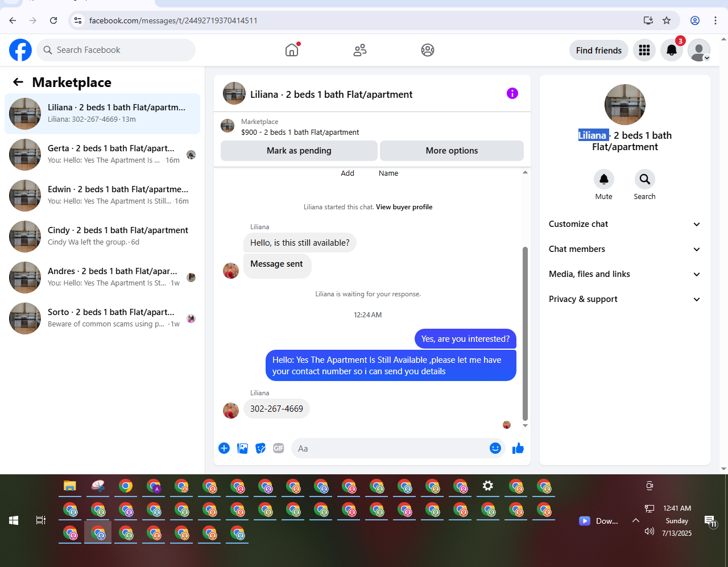728x567 pixels.
Task: Click Name button above chat
Action: click(x=388, y=173)
